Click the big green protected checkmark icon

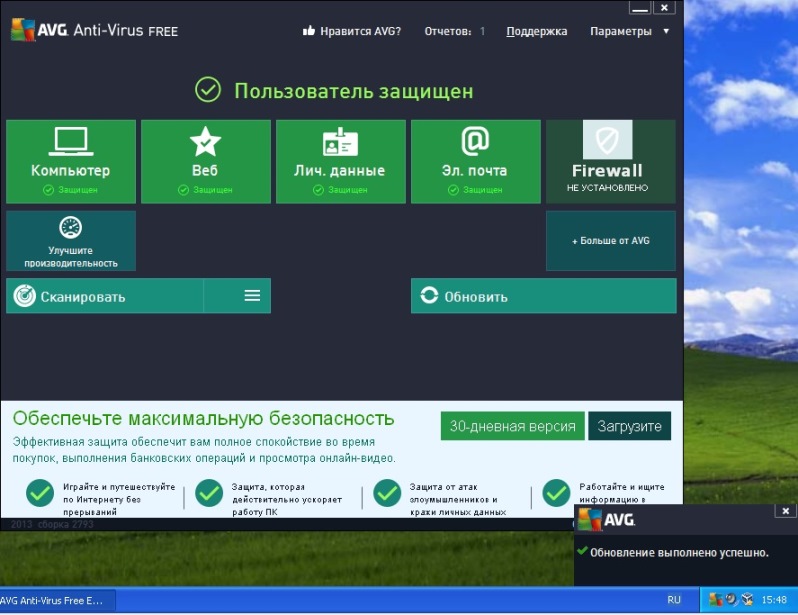click(208, 90)
